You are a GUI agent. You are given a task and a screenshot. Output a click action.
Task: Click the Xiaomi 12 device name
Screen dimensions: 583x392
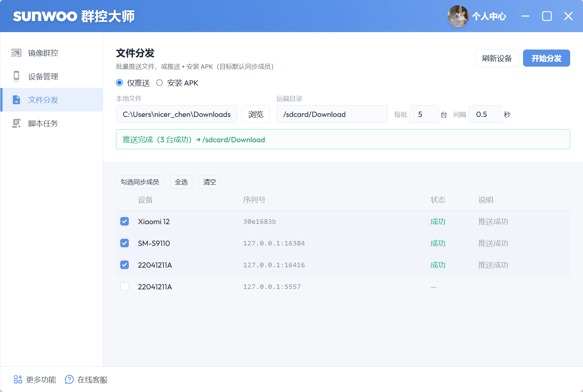pos(154,221)
